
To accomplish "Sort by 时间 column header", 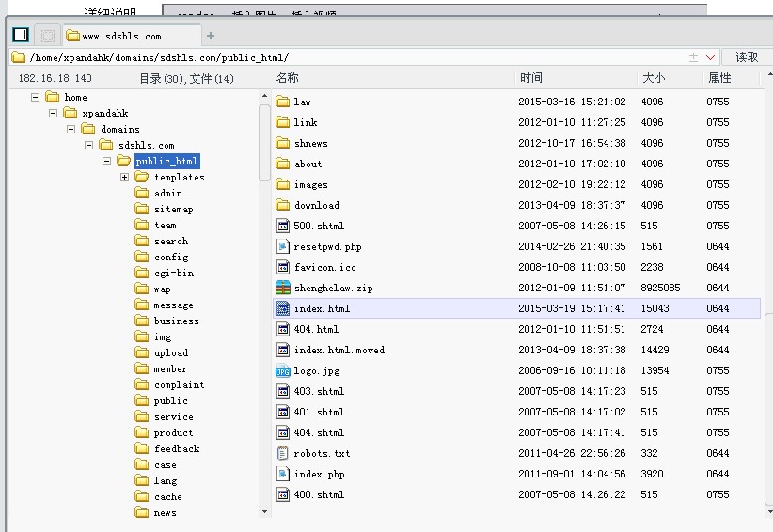I will [x=531, y=78].
